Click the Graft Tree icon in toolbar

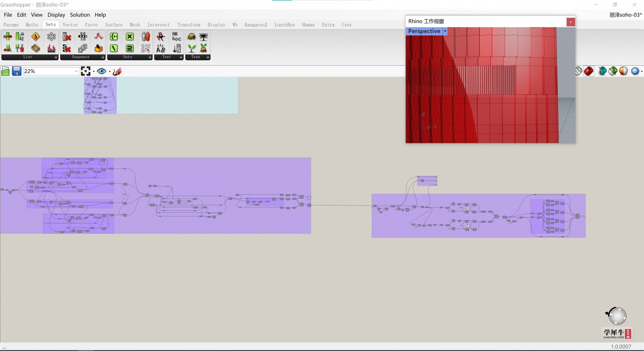pos(192,48)
